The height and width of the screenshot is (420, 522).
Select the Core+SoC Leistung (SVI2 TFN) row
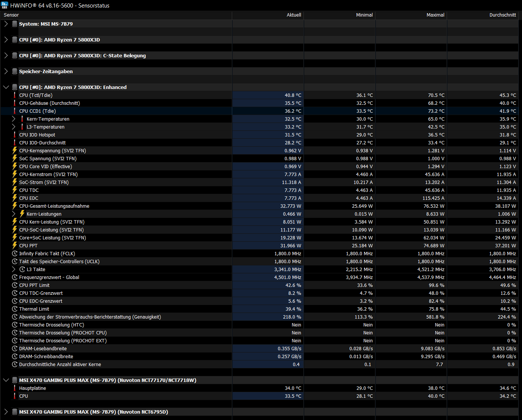tap(259, 238)
